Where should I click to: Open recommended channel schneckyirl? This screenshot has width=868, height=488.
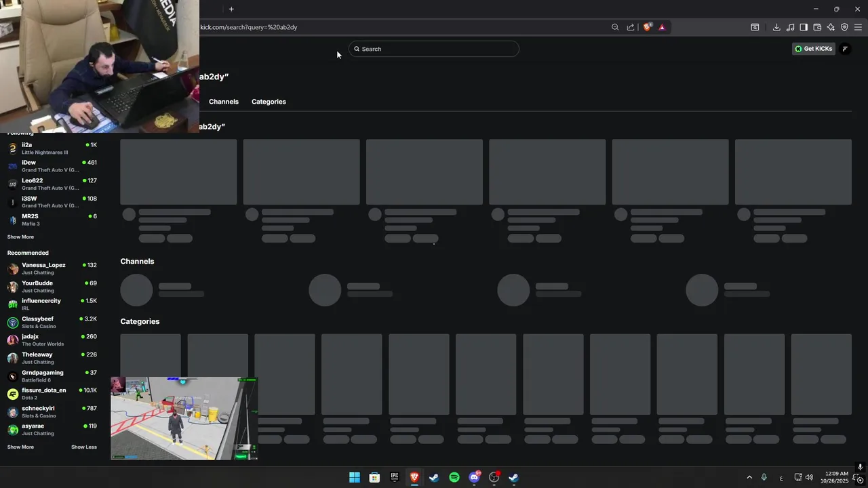pyautogui.click(x=52, y=411)
